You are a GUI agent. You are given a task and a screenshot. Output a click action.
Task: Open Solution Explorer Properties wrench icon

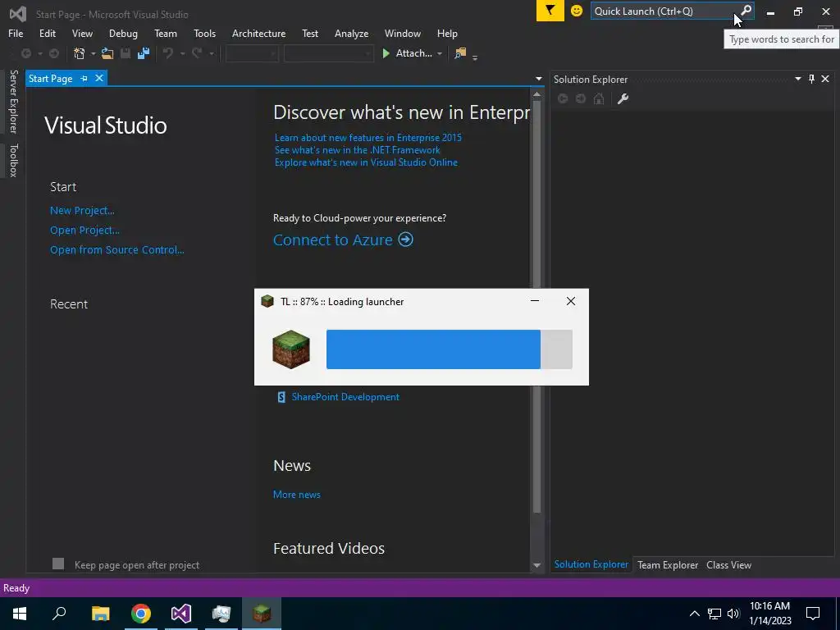click(623, 98)
